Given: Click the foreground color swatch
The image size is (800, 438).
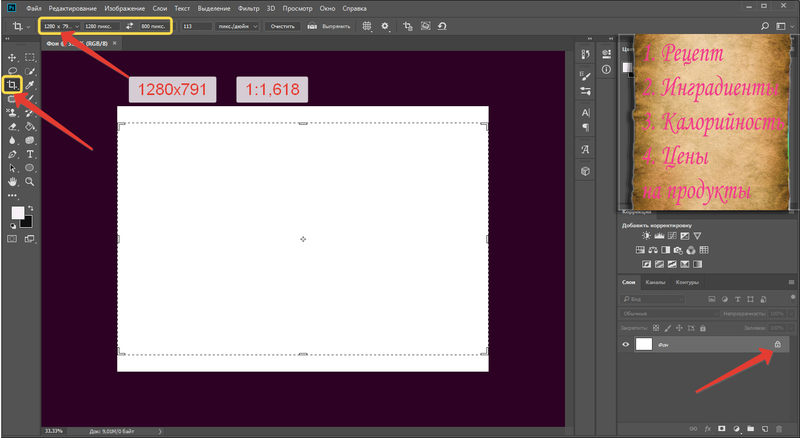Looking at the screenshot, I should (x=18, y=213).
